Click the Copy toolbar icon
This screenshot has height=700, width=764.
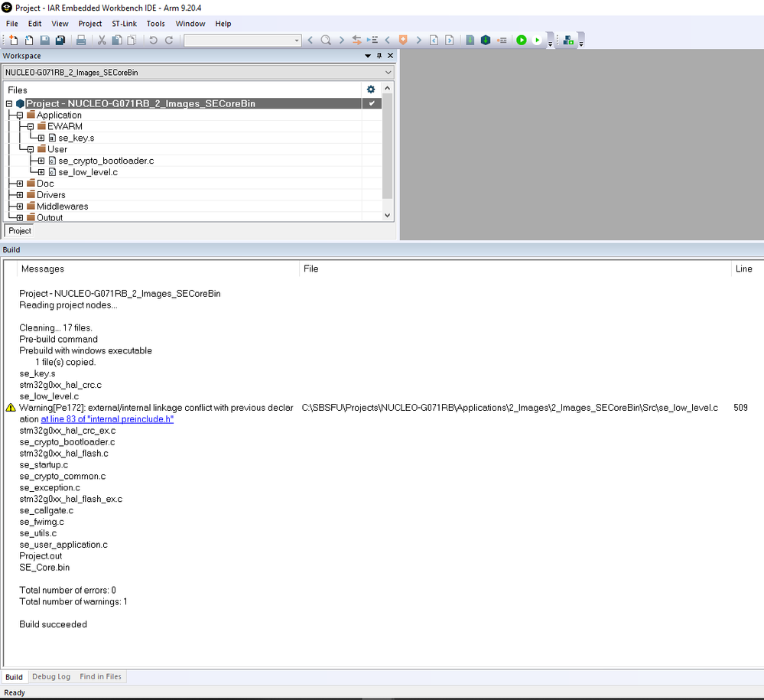117,40
